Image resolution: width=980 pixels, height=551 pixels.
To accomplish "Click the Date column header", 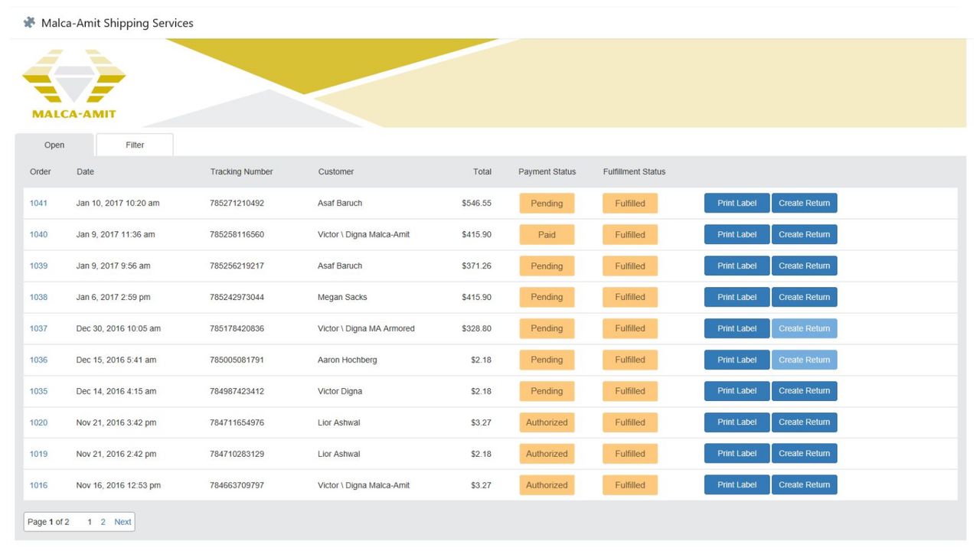I will coord(85,171).
